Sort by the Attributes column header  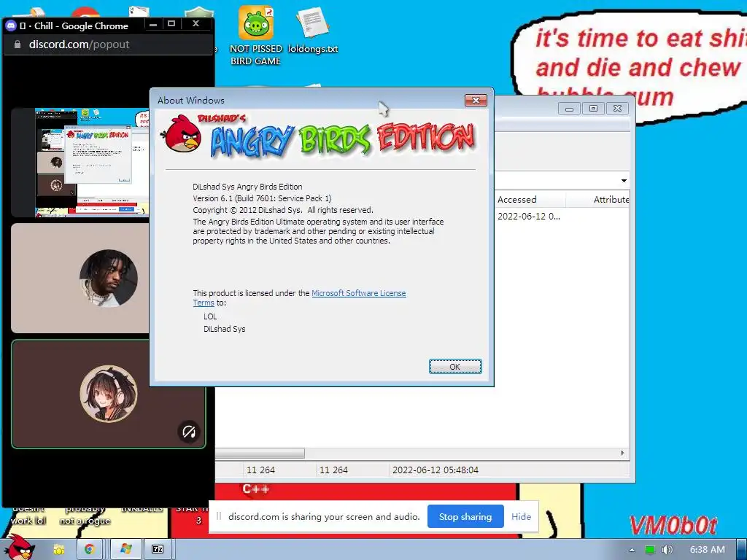(598, 200)
